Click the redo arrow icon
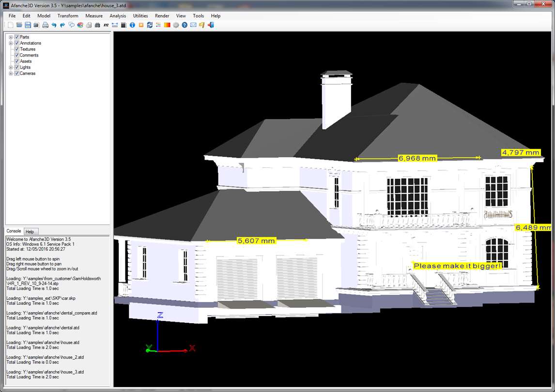555x392 pixels. (62, 25)
